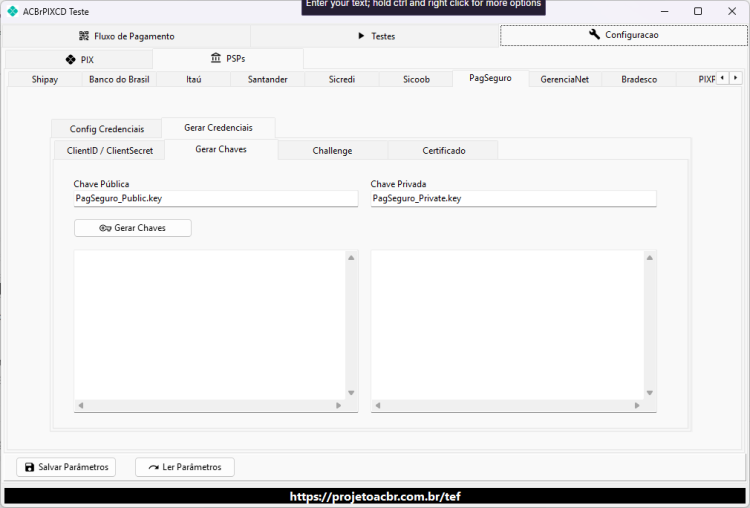The image size is (750, 508).
Task: Open the Fluxo de Pagamento tab
Action: click(x=126, y=36)
